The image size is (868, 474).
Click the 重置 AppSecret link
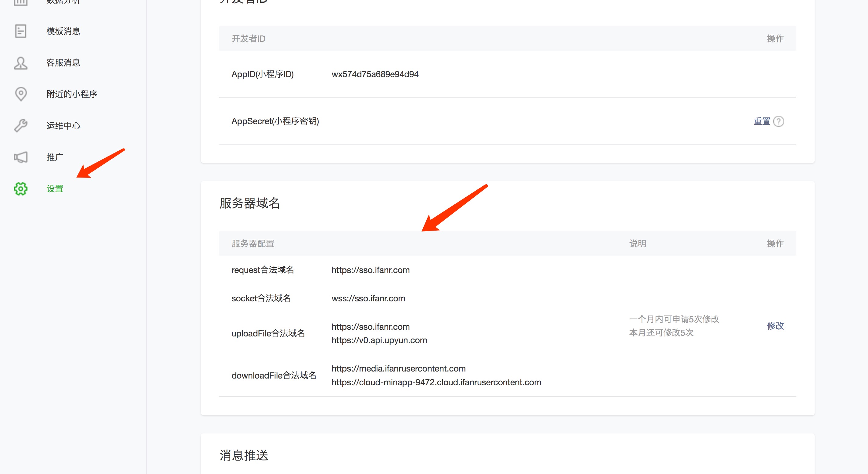pos(762,121)
